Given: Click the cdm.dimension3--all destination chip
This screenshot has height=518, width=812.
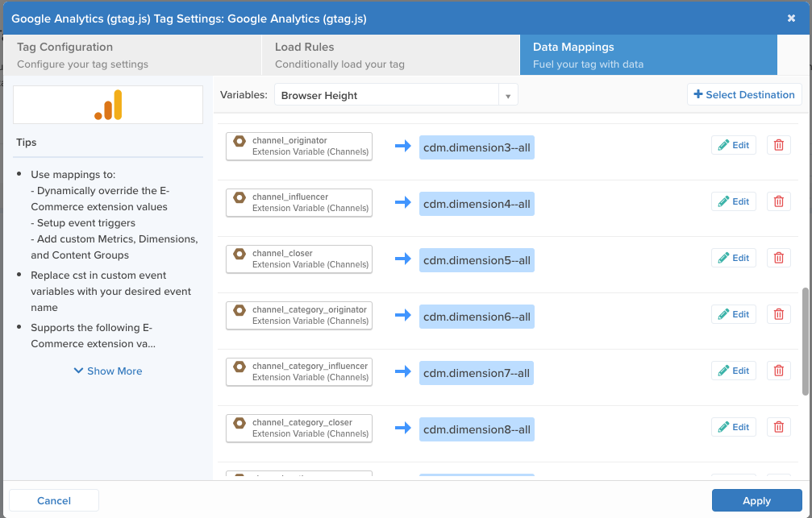Looking at the screenshot, I should pos(476,147).
